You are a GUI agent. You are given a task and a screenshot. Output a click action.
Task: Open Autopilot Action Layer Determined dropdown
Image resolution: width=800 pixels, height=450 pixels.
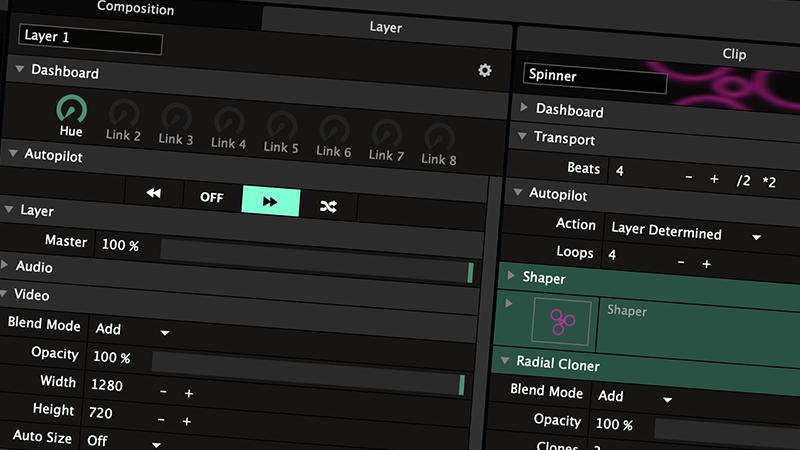[686, 233]
